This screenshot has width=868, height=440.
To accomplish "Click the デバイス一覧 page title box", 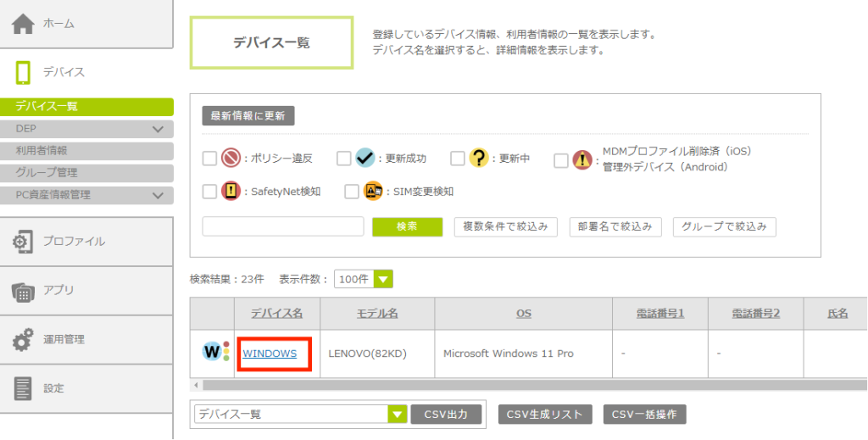I will pos(271,42).
